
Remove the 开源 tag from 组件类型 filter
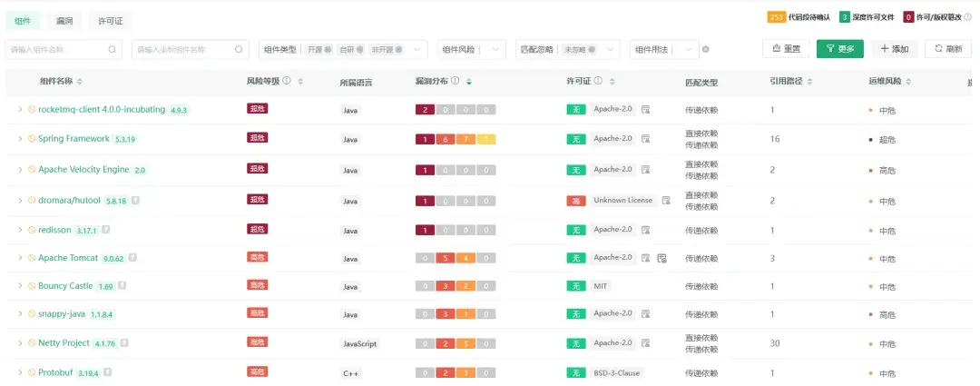(x=328, y=49)
